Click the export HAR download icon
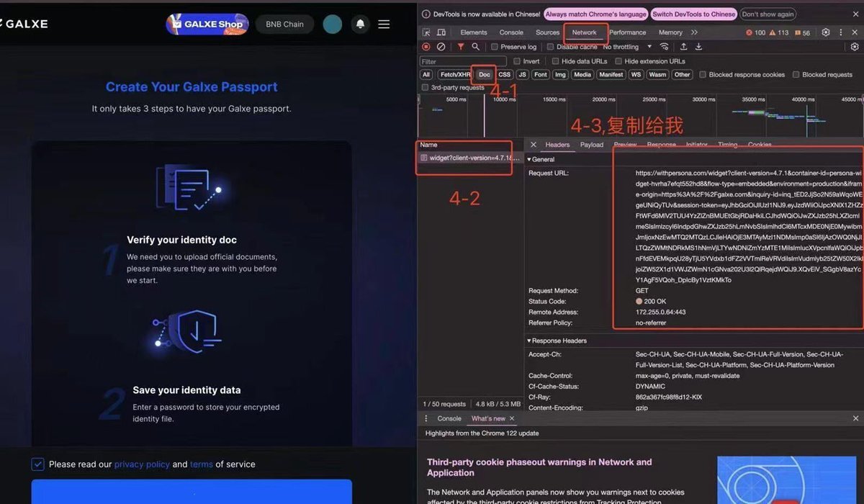The width and height of the screenshot is (864, 504). pyautogui.click(x=698, y=47)
